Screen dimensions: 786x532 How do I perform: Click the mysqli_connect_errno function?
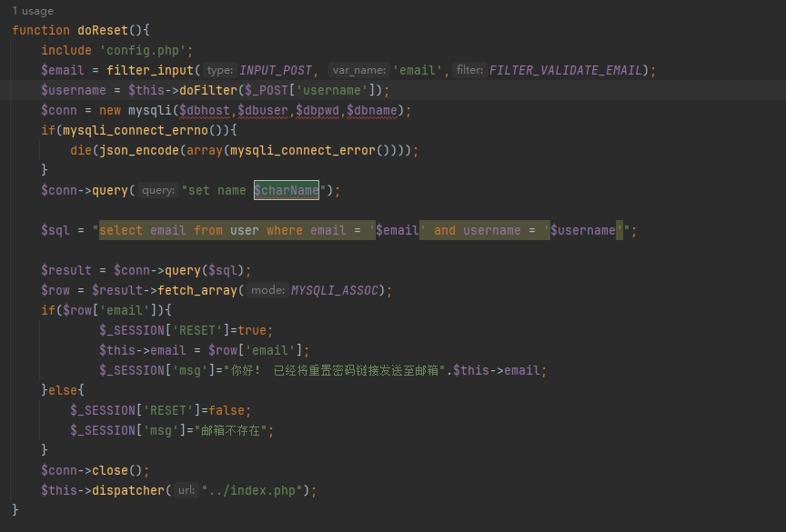pyautogui.click(x=116, y=130)
